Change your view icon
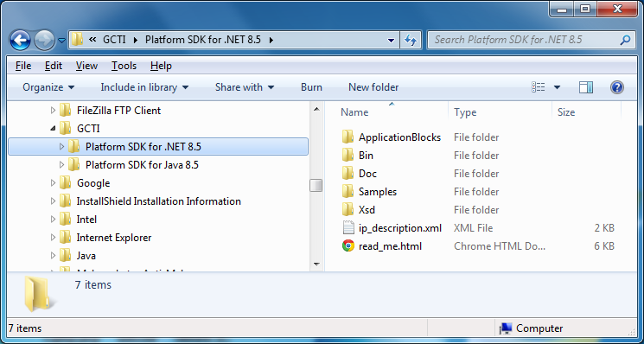644x344 pixels. point(538,87)
